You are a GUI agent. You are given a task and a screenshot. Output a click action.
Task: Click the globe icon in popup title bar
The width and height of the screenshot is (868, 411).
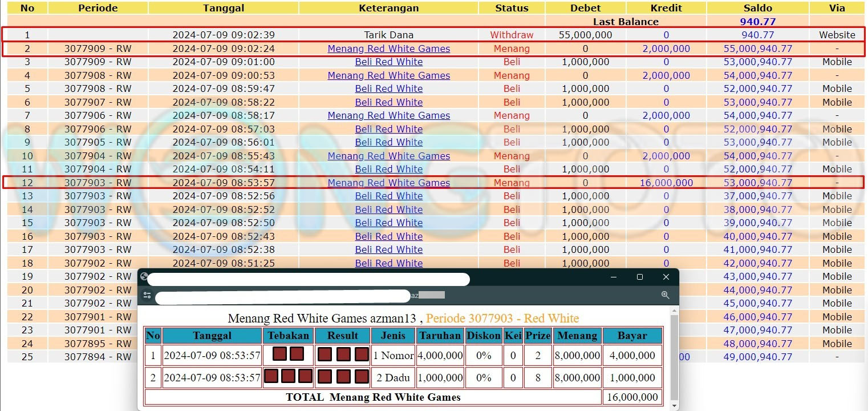[x=144, y=277]
